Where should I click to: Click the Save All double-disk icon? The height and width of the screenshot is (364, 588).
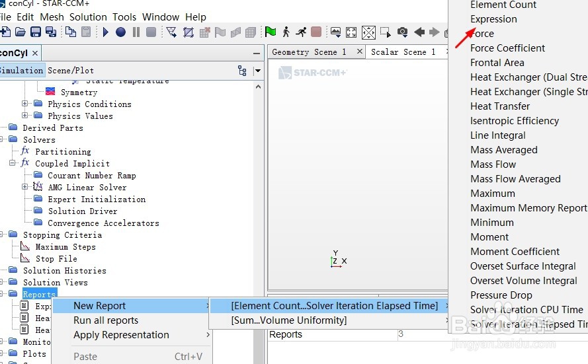(x=51, y=32)
